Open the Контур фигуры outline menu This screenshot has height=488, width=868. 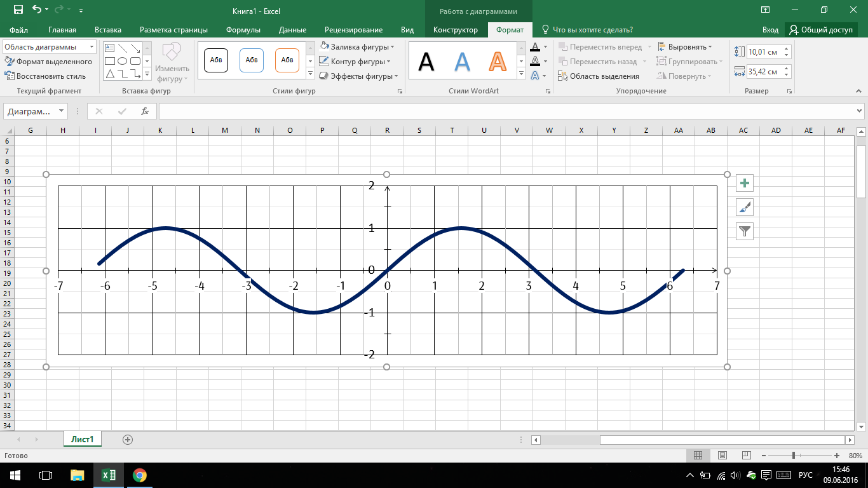[355, 62]
